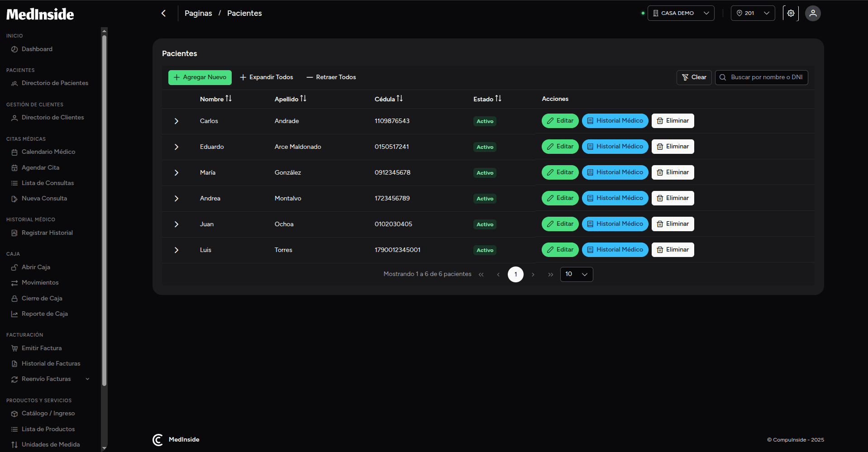868x452 pixels.
Task: Click the MedInside logo at top left
Action: [x=40, y=14]
